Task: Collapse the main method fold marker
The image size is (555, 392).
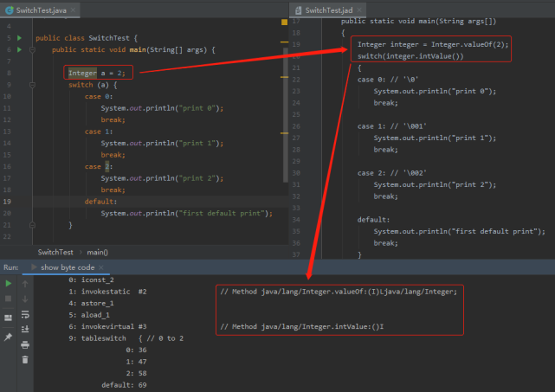Action: point(31,50)
